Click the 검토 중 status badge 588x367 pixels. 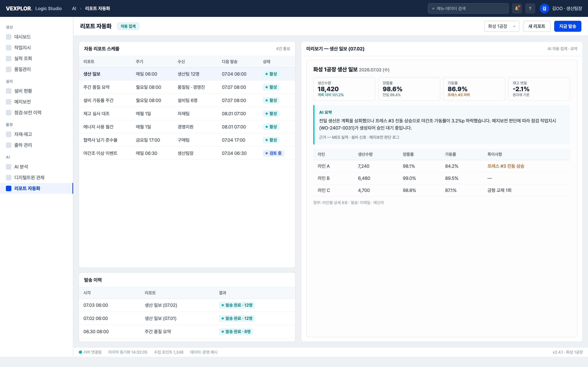273,153
